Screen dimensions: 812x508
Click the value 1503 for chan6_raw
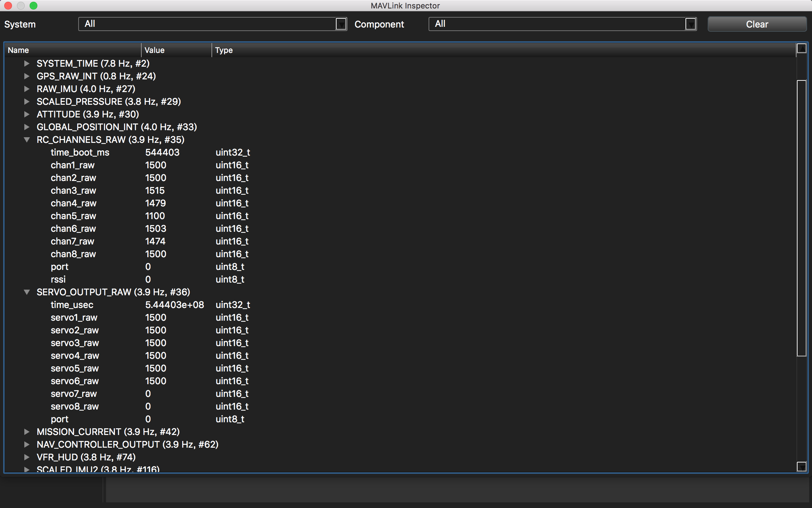pos(156,229)
